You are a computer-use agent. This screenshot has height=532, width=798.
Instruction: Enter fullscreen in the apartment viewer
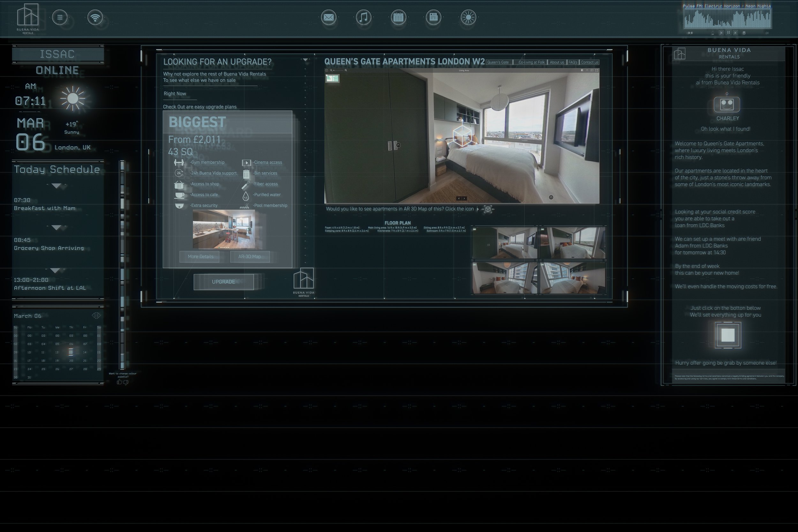pos(597,71)
